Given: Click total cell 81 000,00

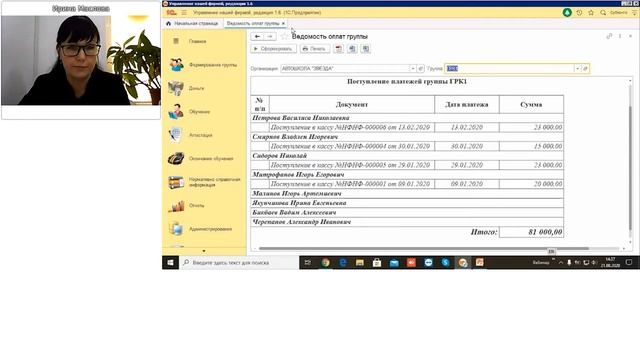Looking at the screenshot, I should [531, 232].
